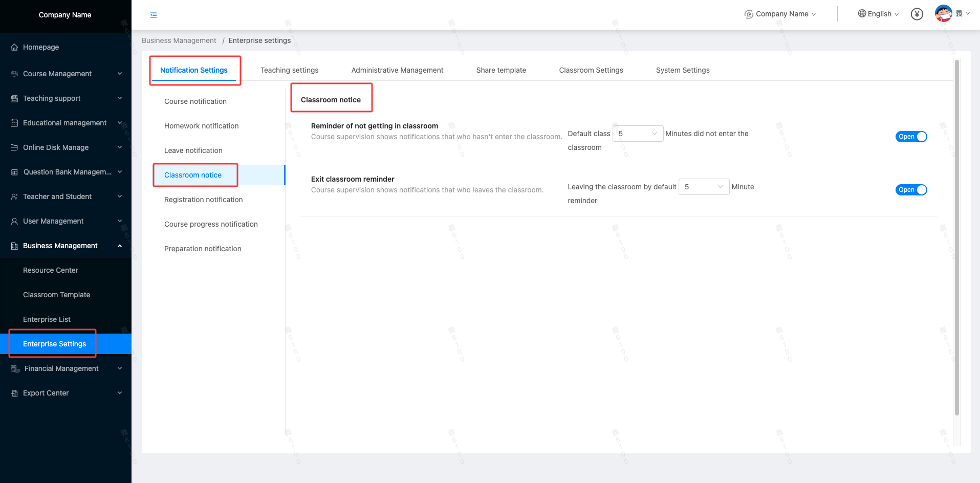Open the leaving classroom minutes dropdown
Viewport: 980px width, 483px height.
click(704, 187)
